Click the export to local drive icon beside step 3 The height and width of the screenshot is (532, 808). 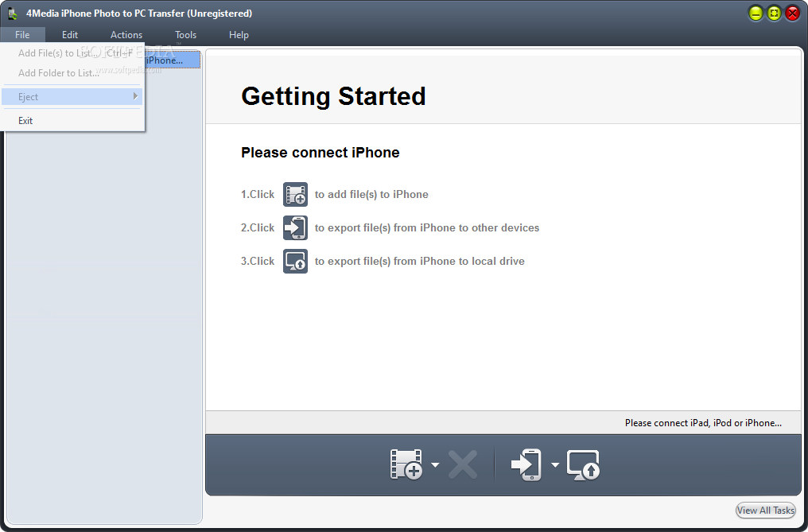(x=295, y=261)
